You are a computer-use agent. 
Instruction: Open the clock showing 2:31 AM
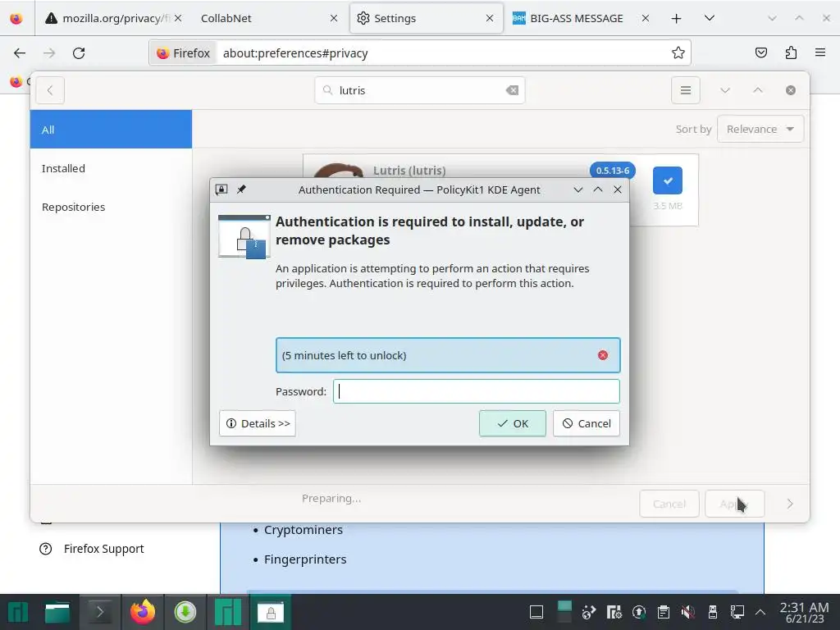pyautogui.click(x=804, y=613)
